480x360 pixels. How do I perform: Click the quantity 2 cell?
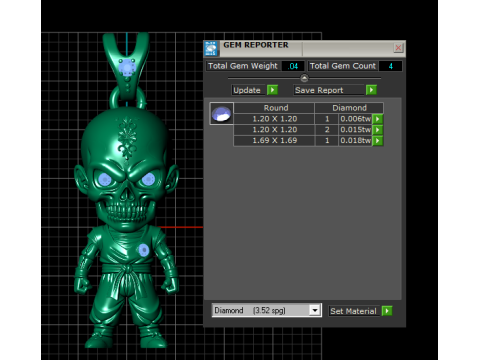[x=327, y=130]
